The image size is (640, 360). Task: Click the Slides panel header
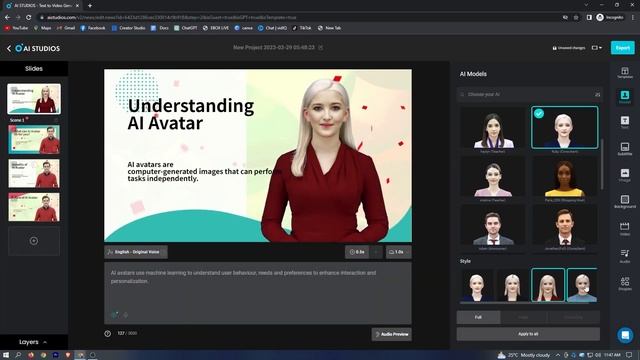pos(34,69)
